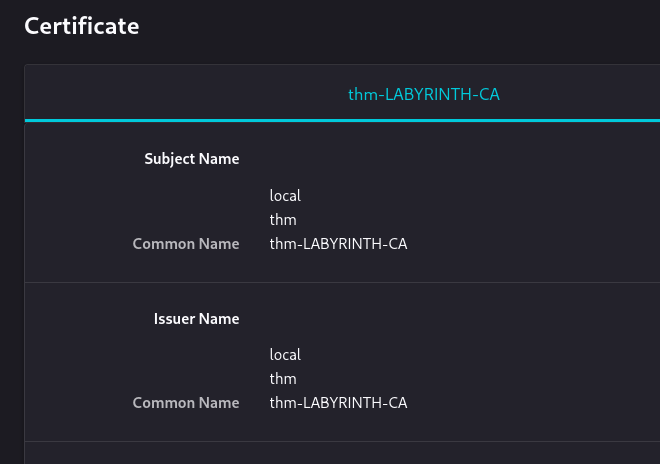Click the Common Name label under Subject Name
Image resolution: width=660 pixels, height=464 pixels.
[x=186, y=244]
